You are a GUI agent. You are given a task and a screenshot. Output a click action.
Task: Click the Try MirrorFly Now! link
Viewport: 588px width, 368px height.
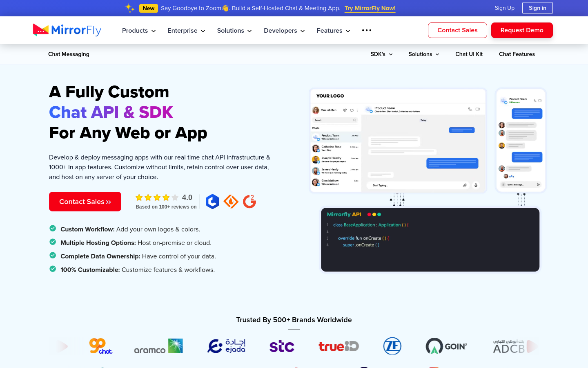pos(370,8)
